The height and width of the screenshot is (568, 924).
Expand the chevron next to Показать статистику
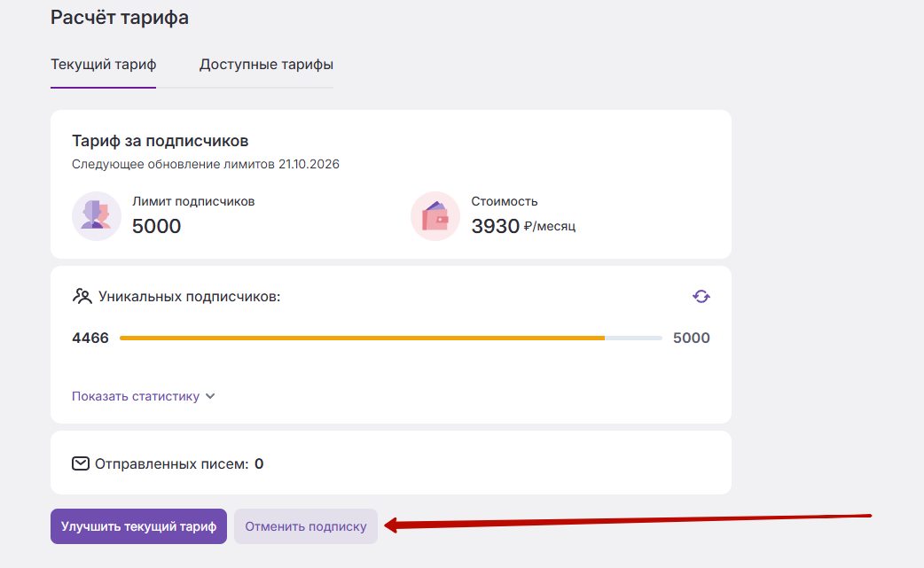210,396
